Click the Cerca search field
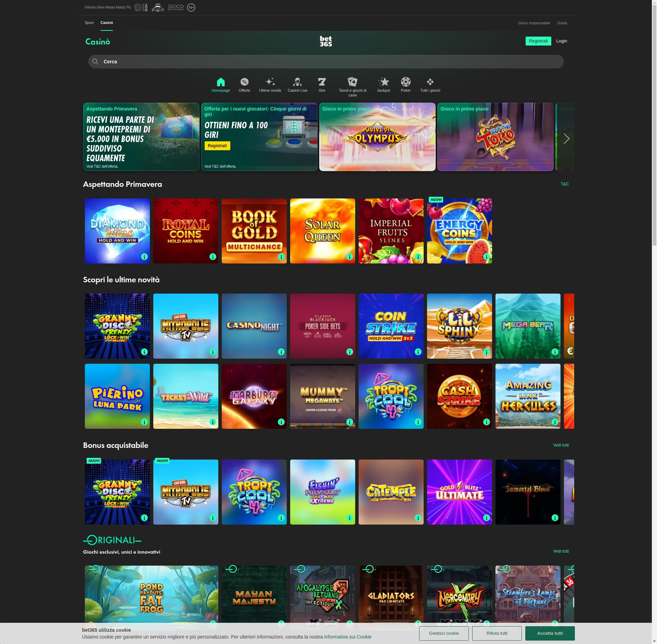657x644 pixels. [325, 62]
